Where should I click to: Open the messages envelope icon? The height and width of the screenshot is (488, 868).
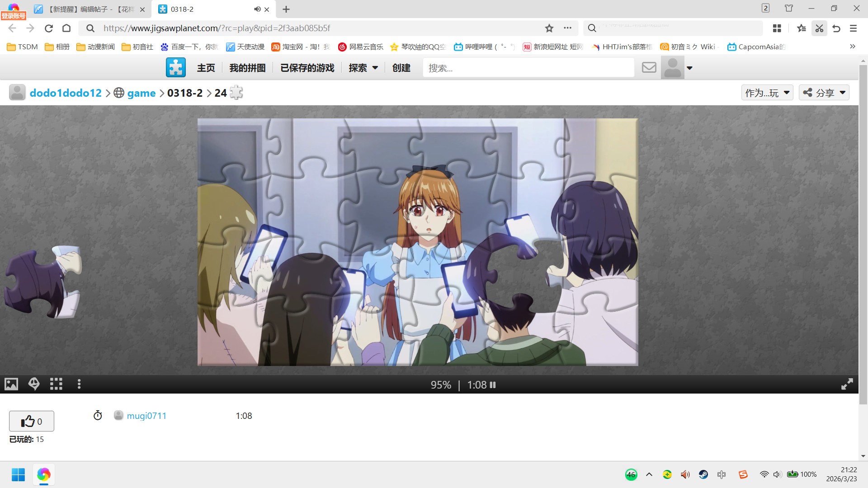point(649,68)
